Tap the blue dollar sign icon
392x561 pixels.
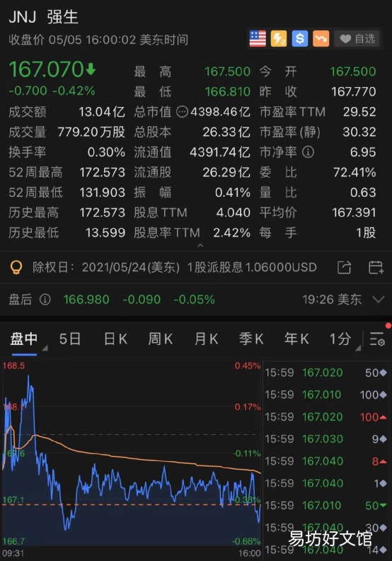point(300,39)
